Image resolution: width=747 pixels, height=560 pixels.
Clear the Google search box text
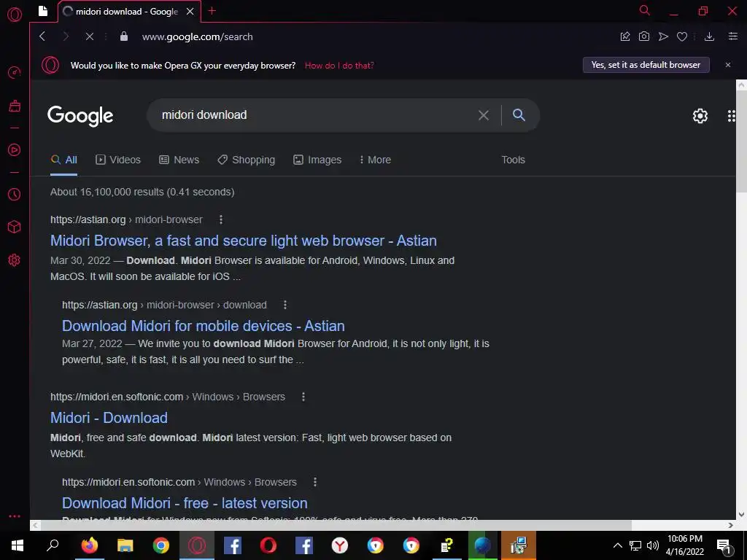point(484,115)
